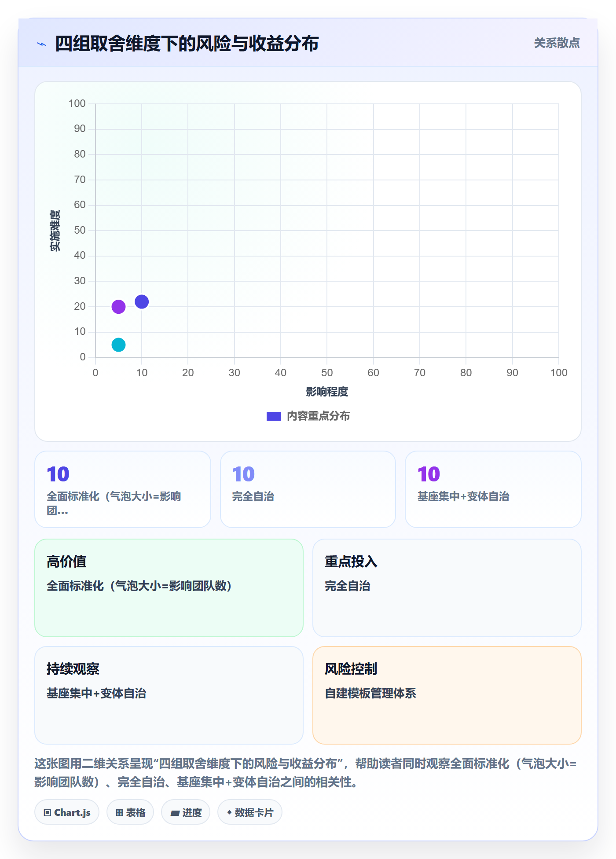Image resolution: width=616 pixels, height=859 pixels.
Task: Click the 表格 tag chip
Action: pyautogui.click(x=130, y=812)
